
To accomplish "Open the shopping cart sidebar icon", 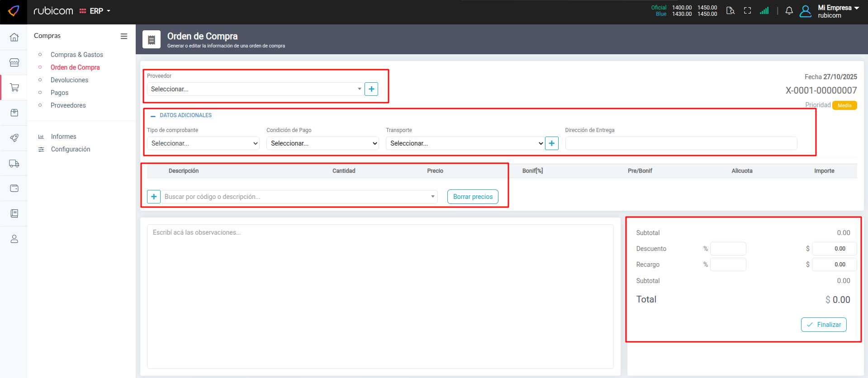I will point(14,87).
